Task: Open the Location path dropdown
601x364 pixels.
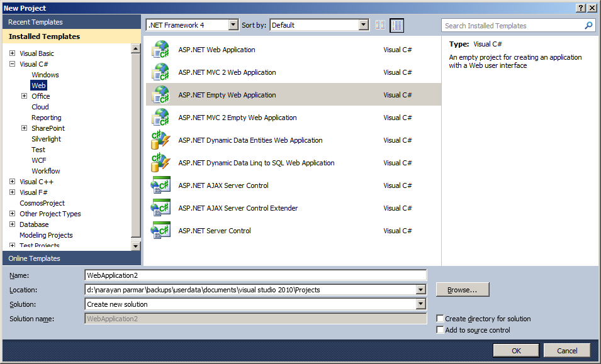Action: point(421,290)
